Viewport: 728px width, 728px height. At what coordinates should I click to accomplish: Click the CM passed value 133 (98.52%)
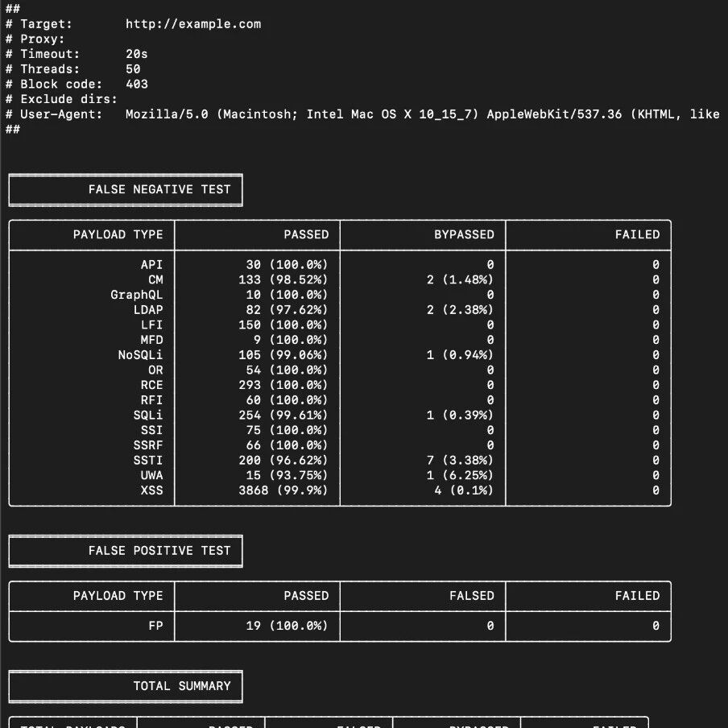(283, 279)
